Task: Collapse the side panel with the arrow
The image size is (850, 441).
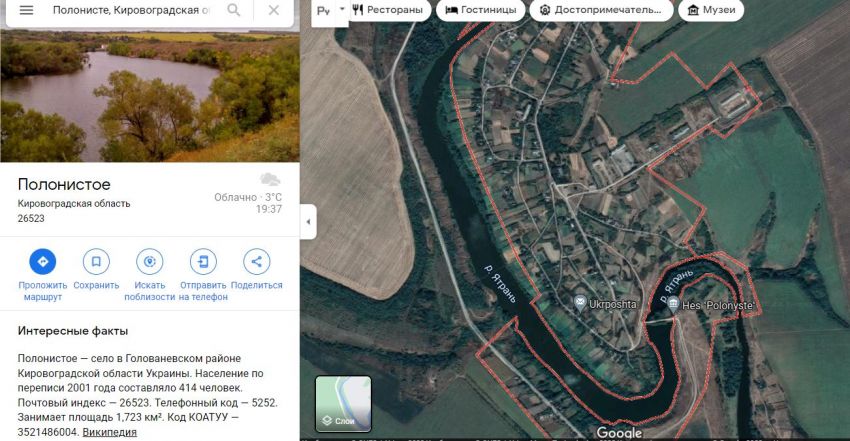Action: [x=308, y=221]
